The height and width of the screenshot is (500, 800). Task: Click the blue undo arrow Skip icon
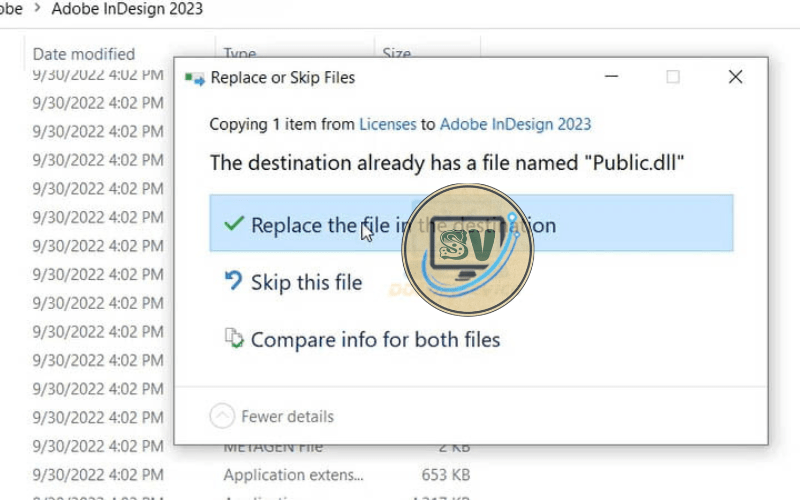point(234,282)
